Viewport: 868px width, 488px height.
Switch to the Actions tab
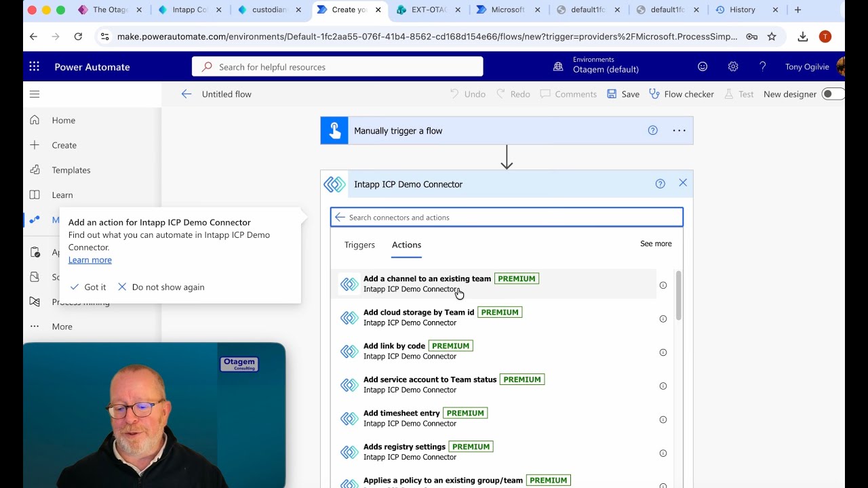tap(407, 245)
